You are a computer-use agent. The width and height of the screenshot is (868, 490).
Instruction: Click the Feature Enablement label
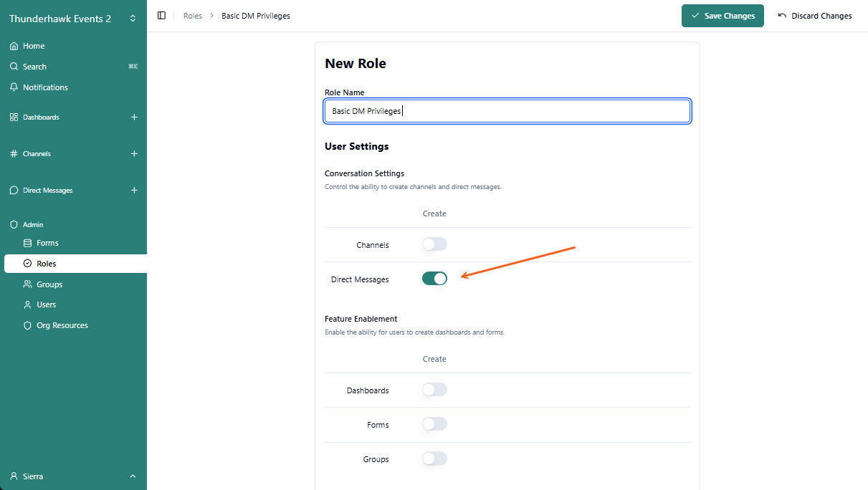[361, 319]
